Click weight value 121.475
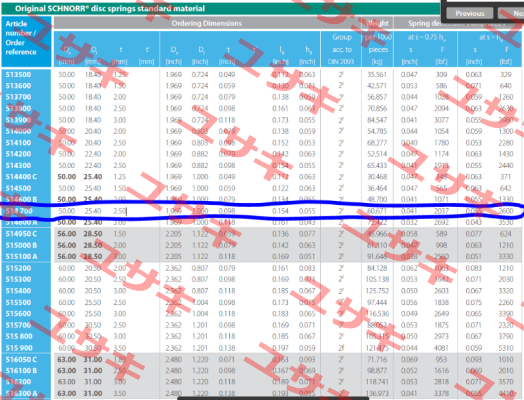Screen dimensions: 524x400 377,348
